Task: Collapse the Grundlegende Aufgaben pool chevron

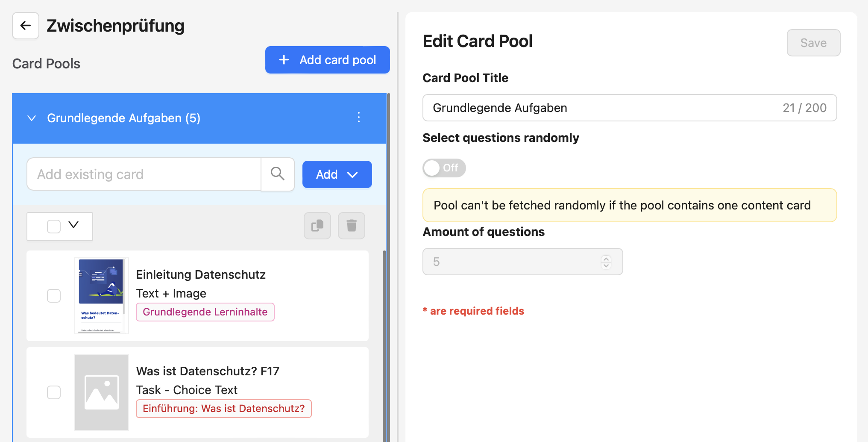Action: point(32,118)
